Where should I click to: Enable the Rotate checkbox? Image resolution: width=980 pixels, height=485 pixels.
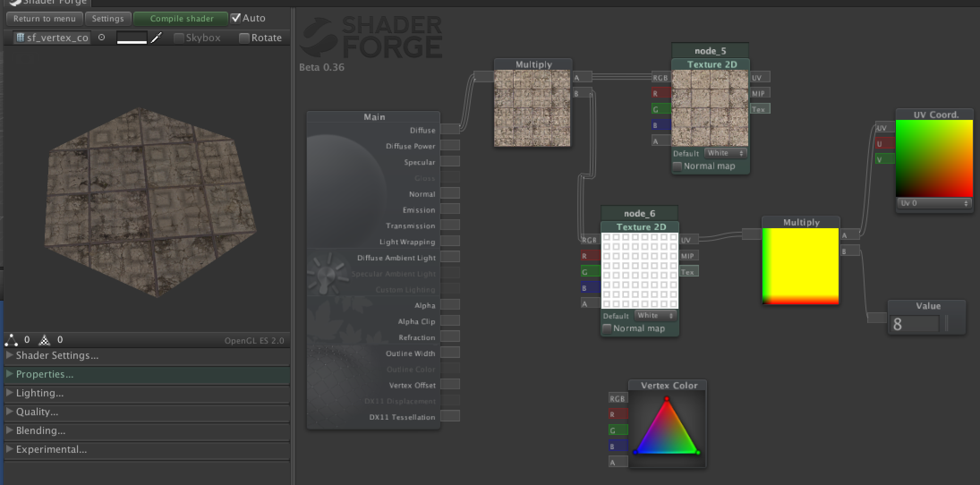pos(244,38)
